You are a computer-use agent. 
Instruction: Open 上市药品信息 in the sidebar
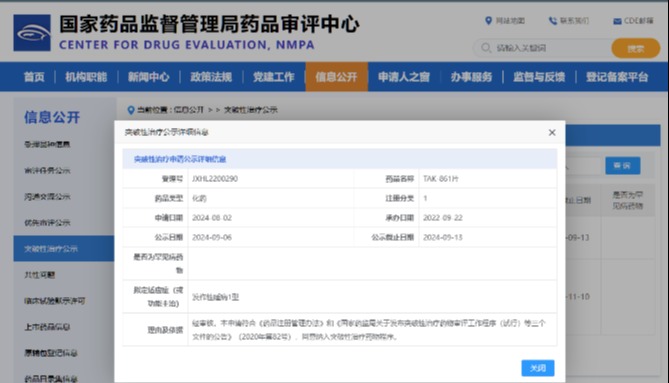point(47,327)
